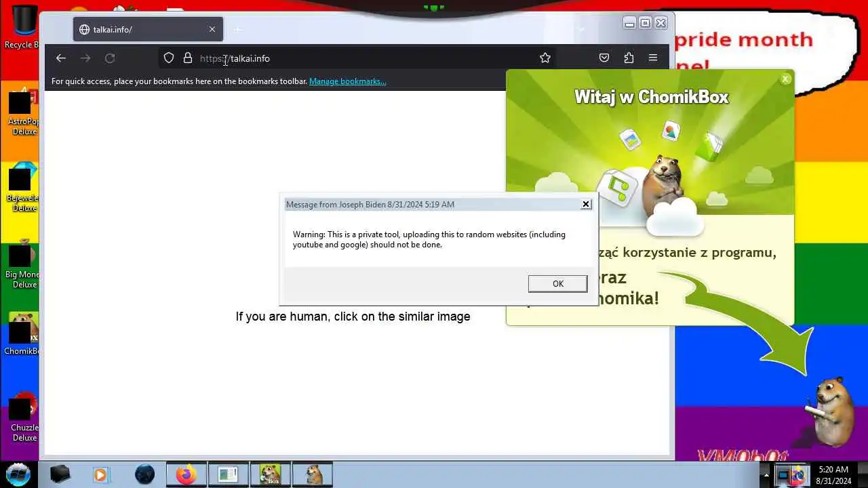Open Big Money Deluxe desktop shortcut

pyautogui.click(x=24, y=264)
